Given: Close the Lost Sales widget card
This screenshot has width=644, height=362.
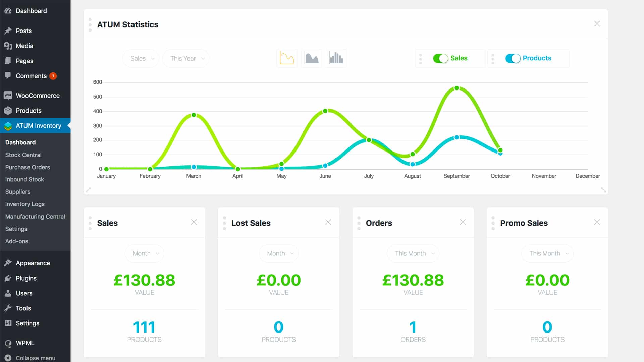Looking at the screenshot, I should 328,222.
